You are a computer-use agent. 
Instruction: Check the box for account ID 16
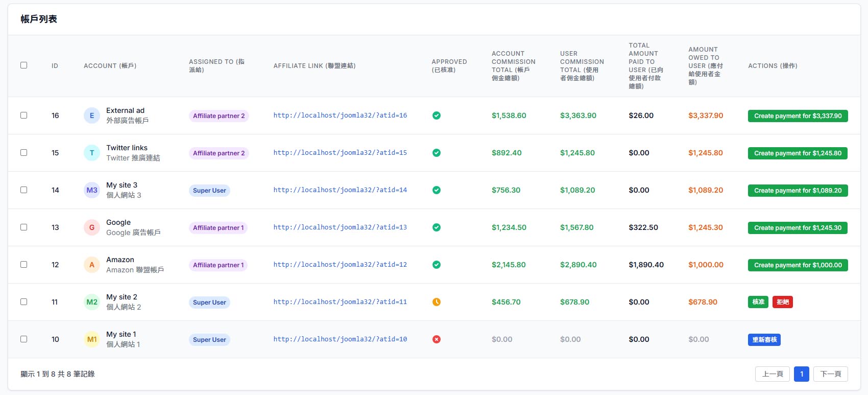pyautogui.click(x=23, y=115)
